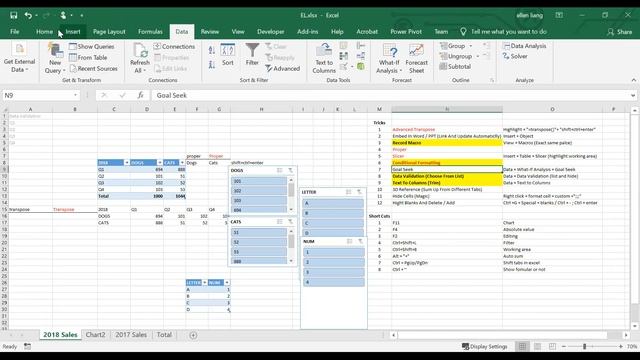This screenshot has width=640, height=360.
Task: Switch to Chart2 sheet tab
Action: [96, 335]
